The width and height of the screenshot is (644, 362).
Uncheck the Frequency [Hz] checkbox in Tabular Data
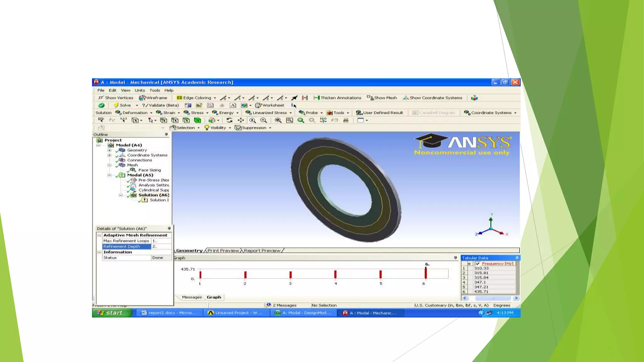click(478, 264)
